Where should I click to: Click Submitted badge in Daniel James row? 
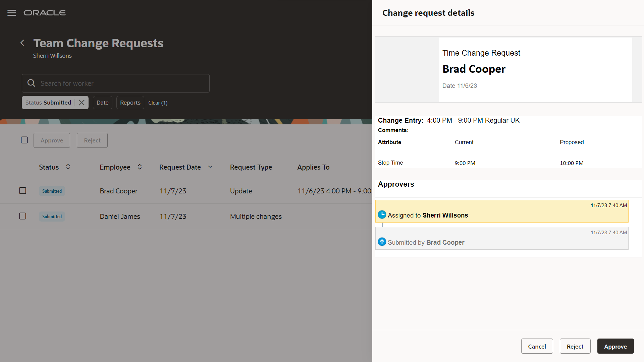pos(52,217)
